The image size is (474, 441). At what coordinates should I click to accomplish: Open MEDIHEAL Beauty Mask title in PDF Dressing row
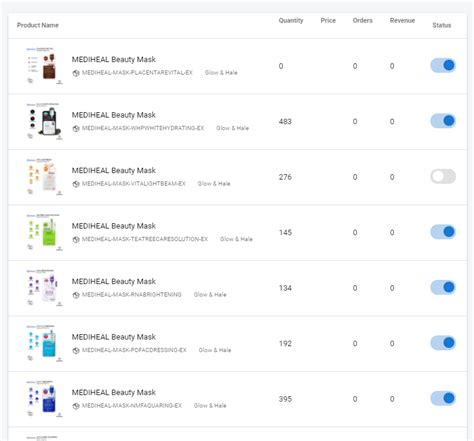(x=114, y=337)
